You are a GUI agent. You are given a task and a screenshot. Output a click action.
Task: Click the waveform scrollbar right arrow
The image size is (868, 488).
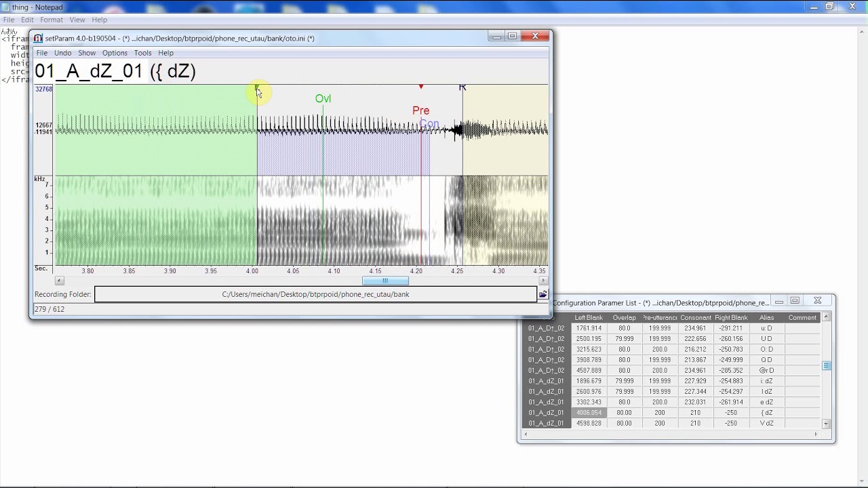pyautogui.click(x=543, y=281)
